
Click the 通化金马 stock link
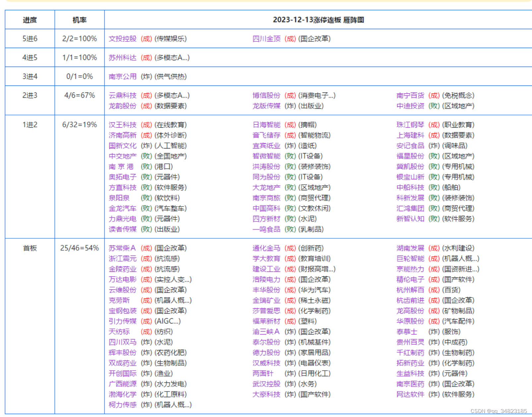point(266,248)
